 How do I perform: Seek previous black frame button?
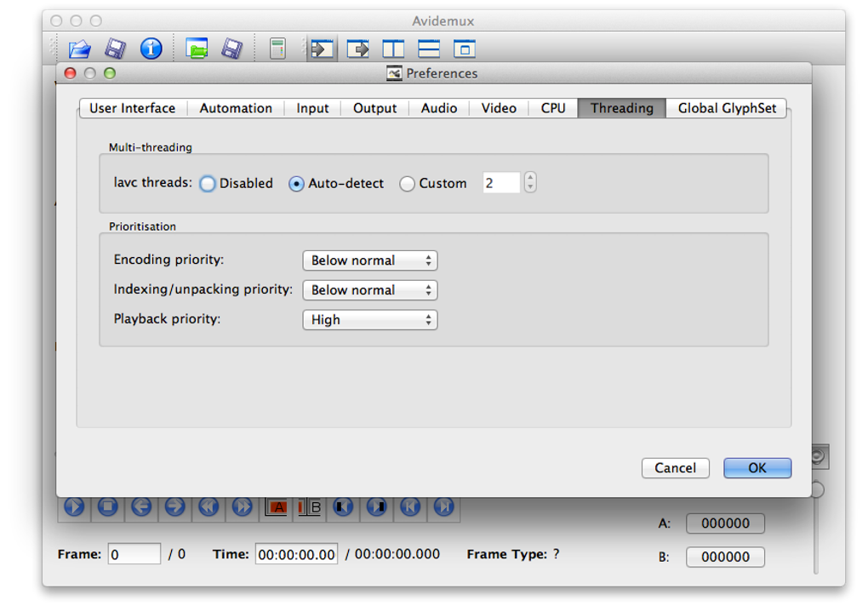(x=343, y=506)
